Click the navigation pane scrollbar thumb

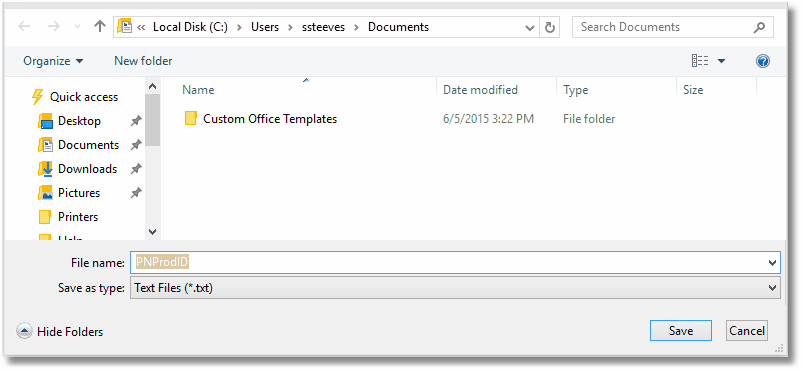click(152, 120)
